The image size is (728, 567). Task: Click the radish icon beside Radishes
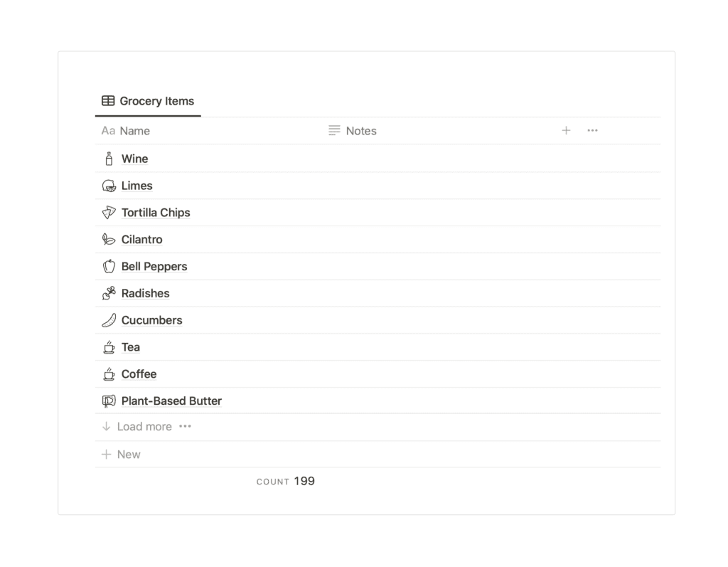pyautogui.click(x=109, y=293)
